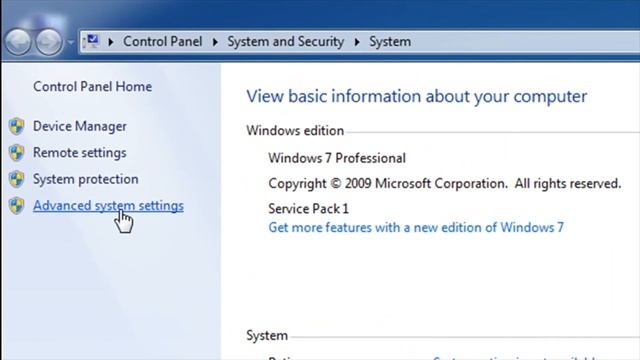
Task: Click the System section label
Action: coord(267,336)
